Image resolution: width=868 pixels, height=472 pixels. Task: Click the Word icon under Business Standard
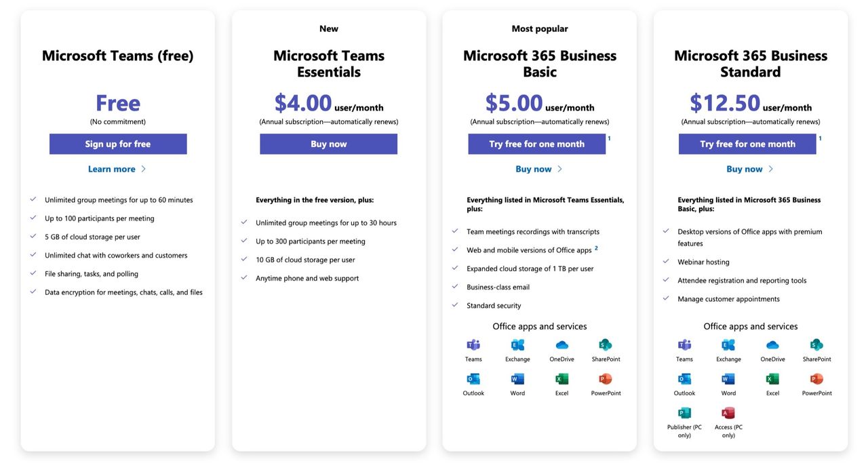click(x=728, y=379)
